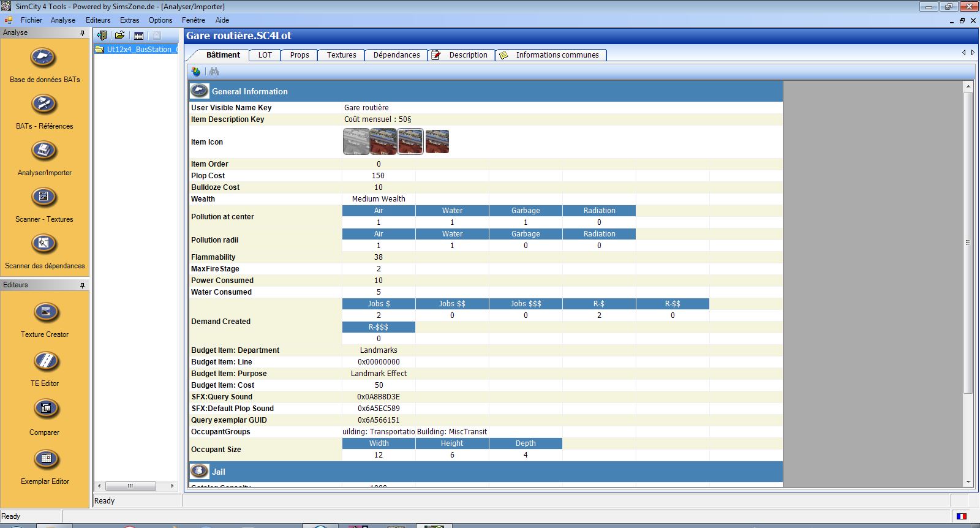Click the vertical scrollbar up arrow
The height and width of the screenshot is (528, 980).
coord(968,86)
